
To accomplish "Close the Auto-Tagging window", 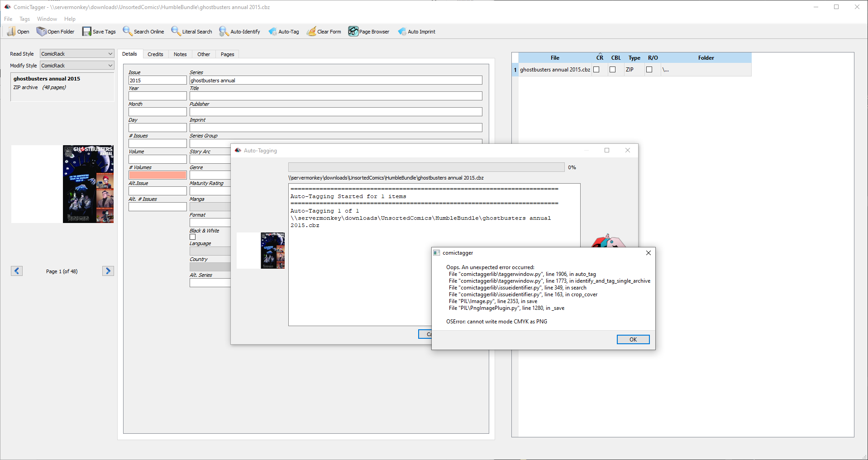I will (x=628, y=150).
